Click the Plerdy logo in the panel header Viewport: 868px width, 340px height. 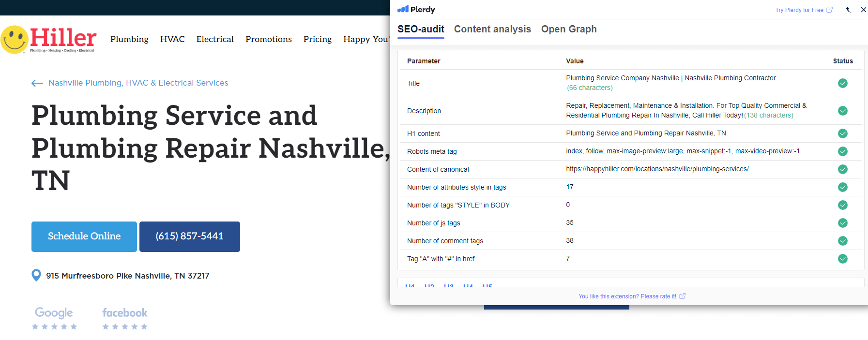pyautogui.click(x=416, y=9)
